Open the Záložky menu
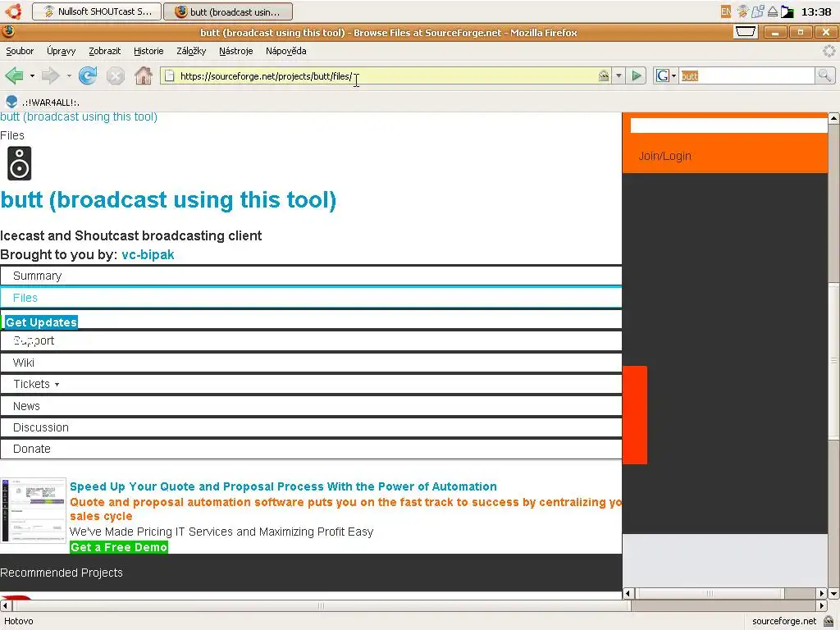The height and width of the screenshot is (630, 840). click(x=191, y=51)
